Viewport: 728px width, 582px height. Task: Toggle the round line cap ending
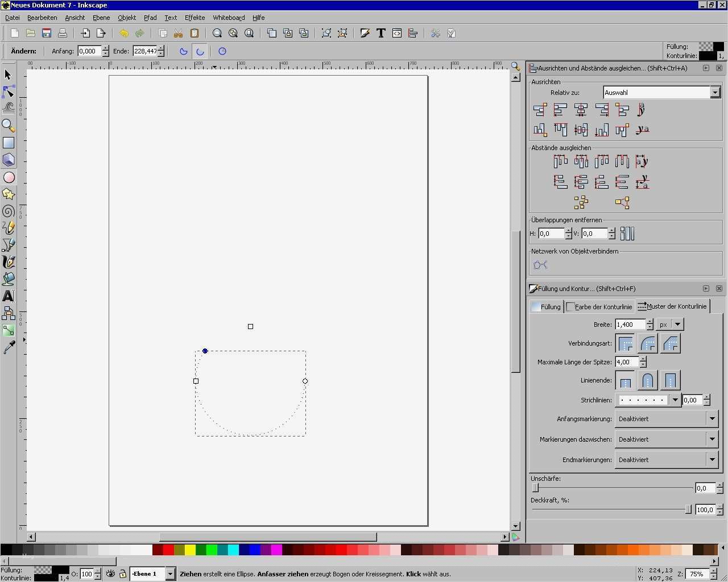[x=647, y=380]
